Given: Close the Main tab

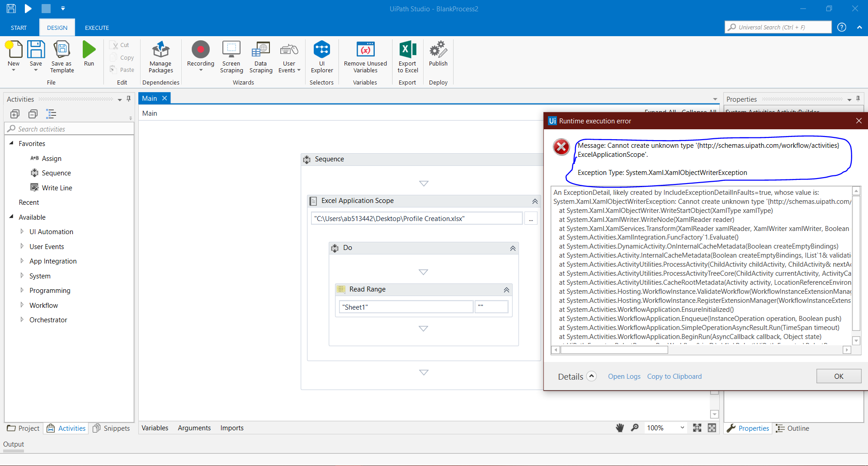Looking at the screenshot, I should point(165,98).
